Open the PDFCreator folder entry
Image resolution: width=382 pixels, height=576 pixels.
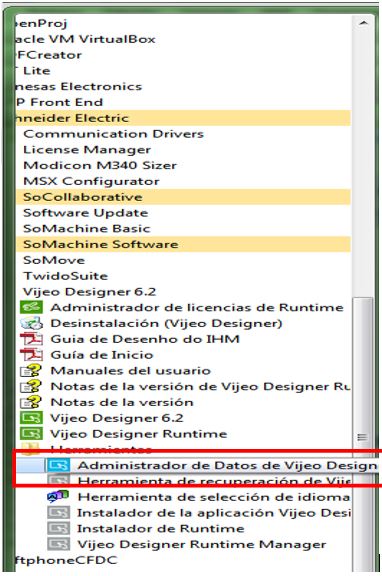click(x=49, y=55)
